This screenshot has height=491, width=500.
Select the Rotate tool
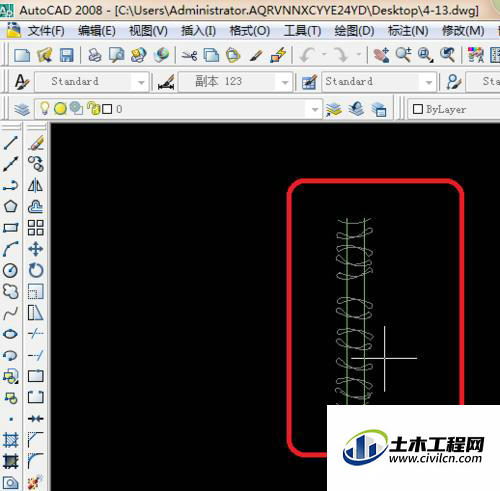pyautogui.click(x=36, y=270)
